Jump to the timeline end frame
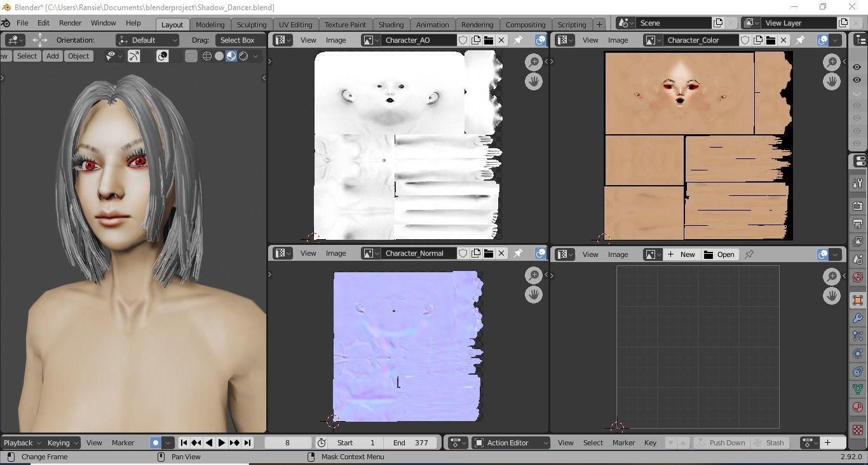The height and width of the screenshot is (465, 868). (x=248, y=443)
